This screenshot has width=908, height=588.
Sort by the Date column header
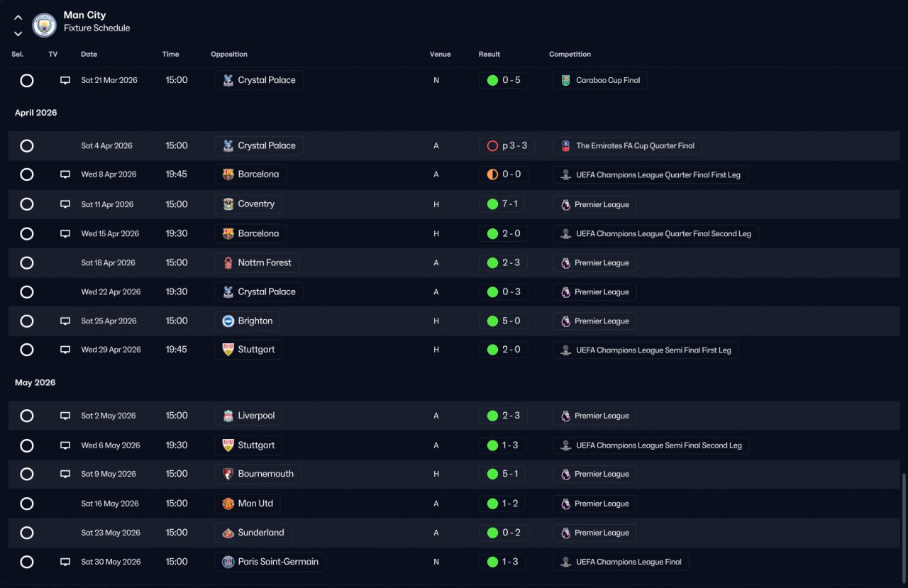pos(89,54)
